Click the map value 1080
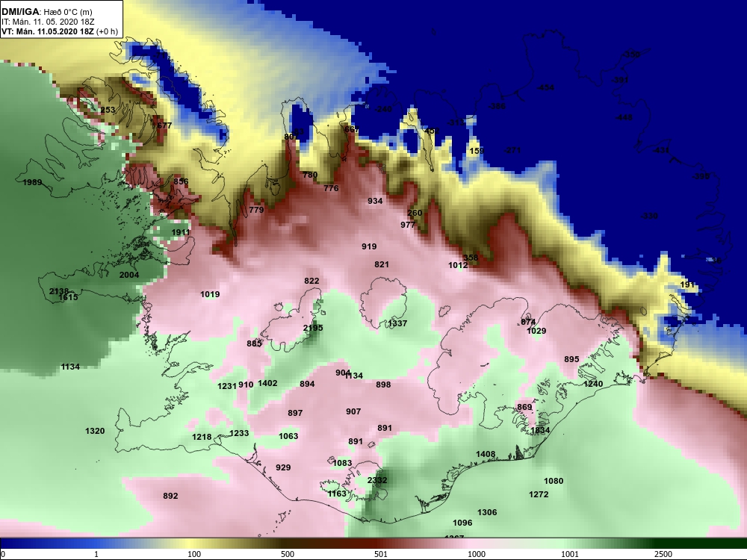This screenshot has height=560, width=747. 554,481
